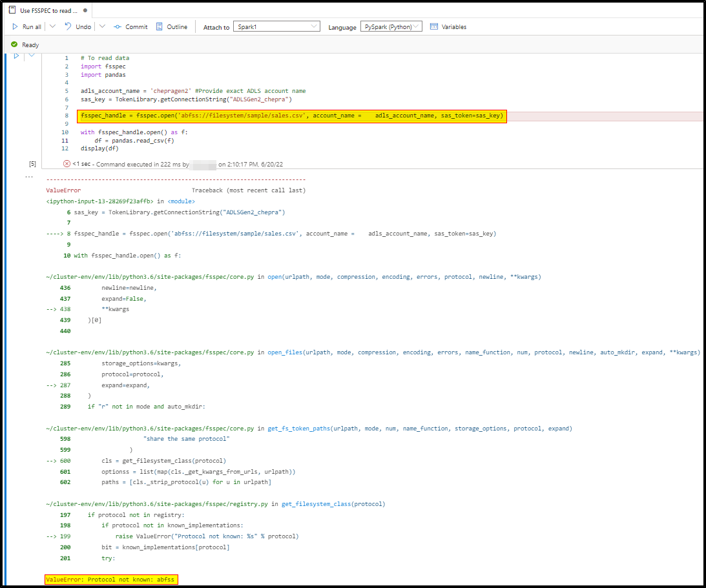Click 'cls = get_filesystem_class(protocol)' line 600

[164, 461]
